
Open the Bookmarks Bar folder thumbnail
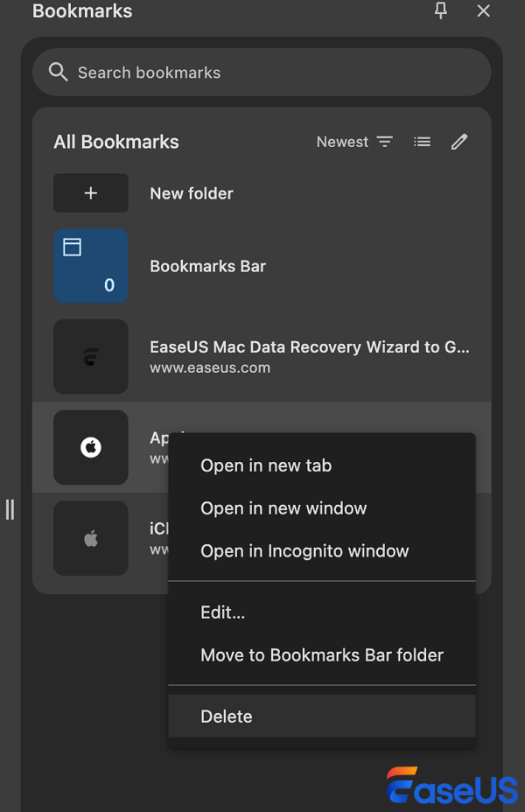(91, 266)
